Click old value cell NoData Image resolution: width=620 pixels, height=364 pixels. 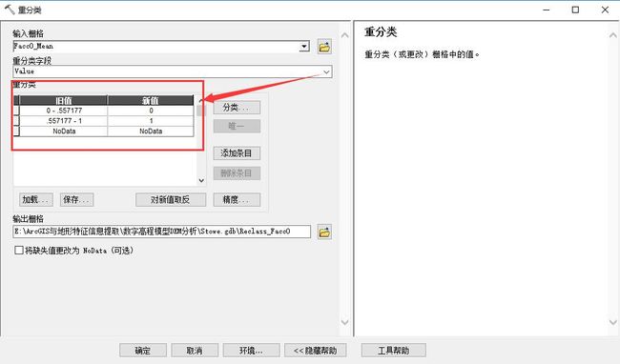[64, 131]
